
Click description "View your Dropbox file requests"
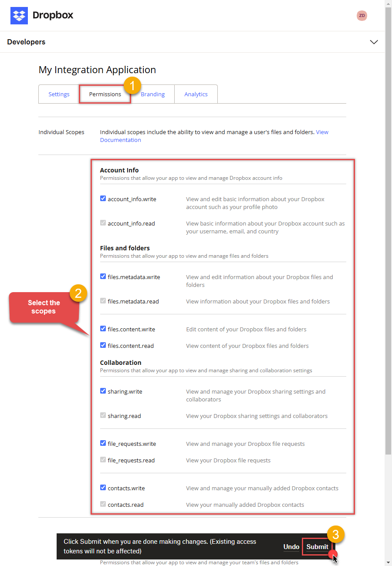(228, 460)
